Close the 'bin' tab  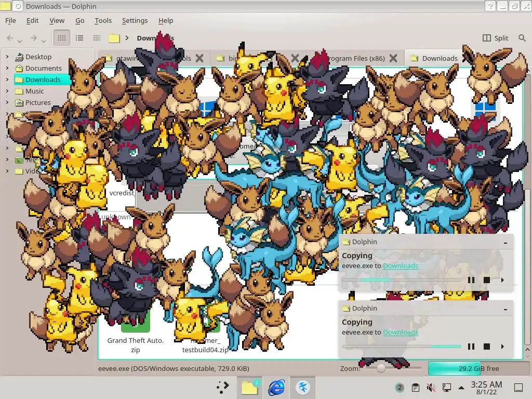click(295, 58)
